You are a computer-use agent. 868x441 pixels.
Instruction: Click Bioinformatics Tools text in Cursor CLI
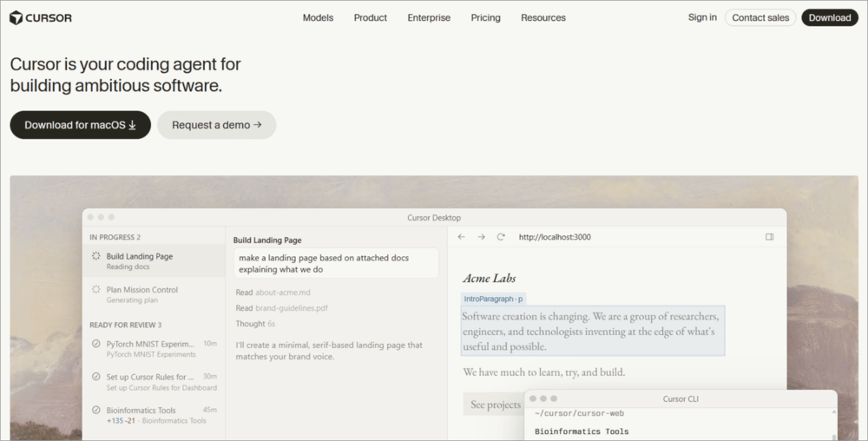coord(582,431)
